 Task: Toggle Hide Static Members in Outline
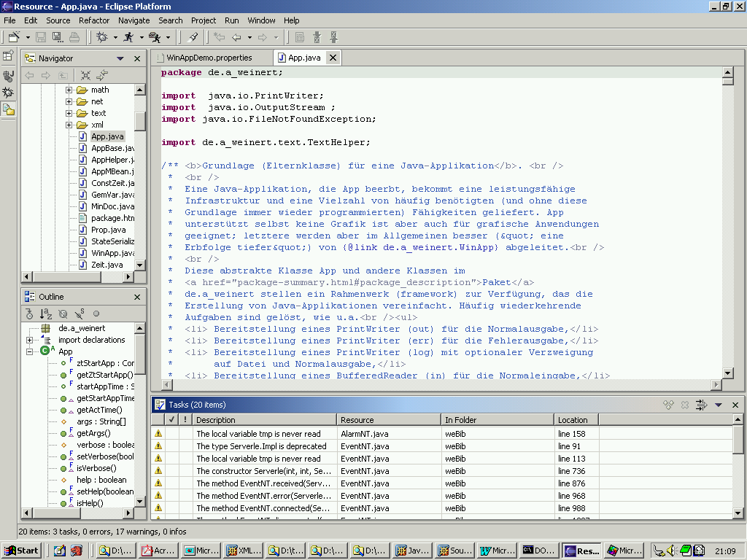(x=80, y=314)
